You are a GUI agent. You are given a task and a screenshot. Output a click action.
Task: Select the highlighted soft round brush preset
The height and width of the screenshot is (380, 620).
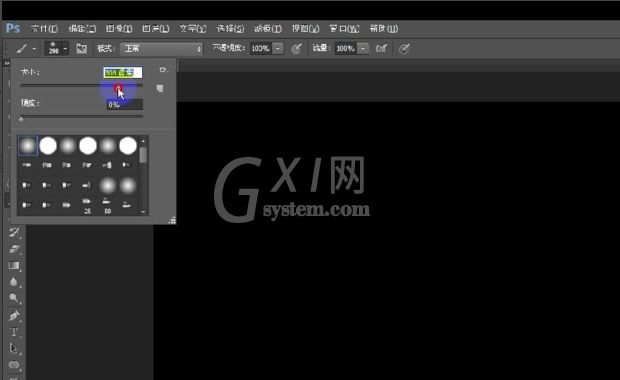click(x=28, y=146)
